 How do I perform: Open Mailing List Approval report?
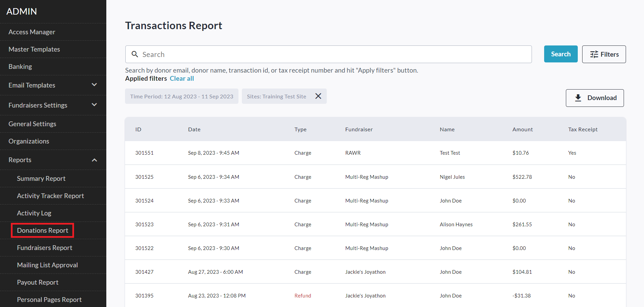tap(48, 265)
